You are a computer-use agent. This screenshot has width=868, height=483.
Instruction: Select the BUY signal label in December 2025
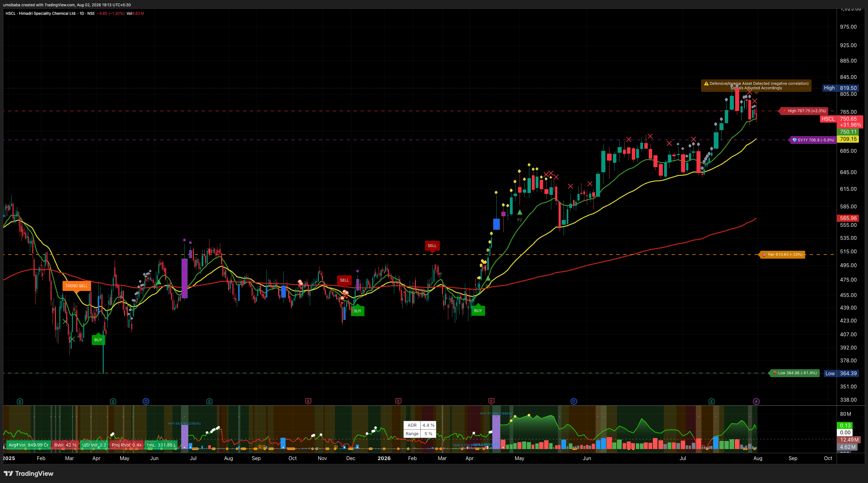(x=358, y=310)
